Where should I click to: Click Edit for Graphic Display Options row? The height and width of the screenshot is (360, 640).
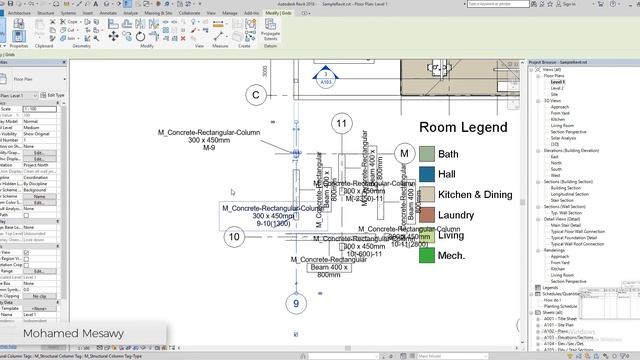click(39, 159)
